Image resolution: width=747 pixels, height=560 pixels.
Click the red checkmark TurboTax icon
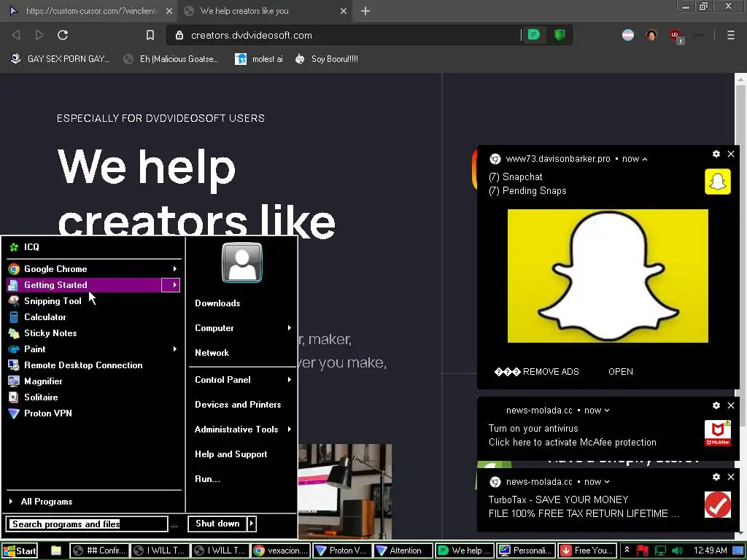[718, 505]
